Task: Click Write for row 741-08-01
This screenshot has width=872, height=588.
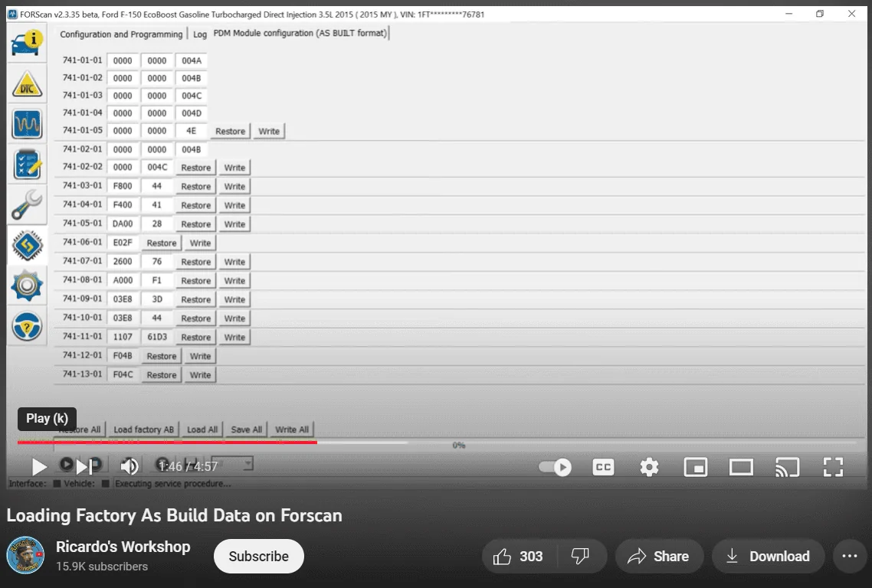Action: 234,281
